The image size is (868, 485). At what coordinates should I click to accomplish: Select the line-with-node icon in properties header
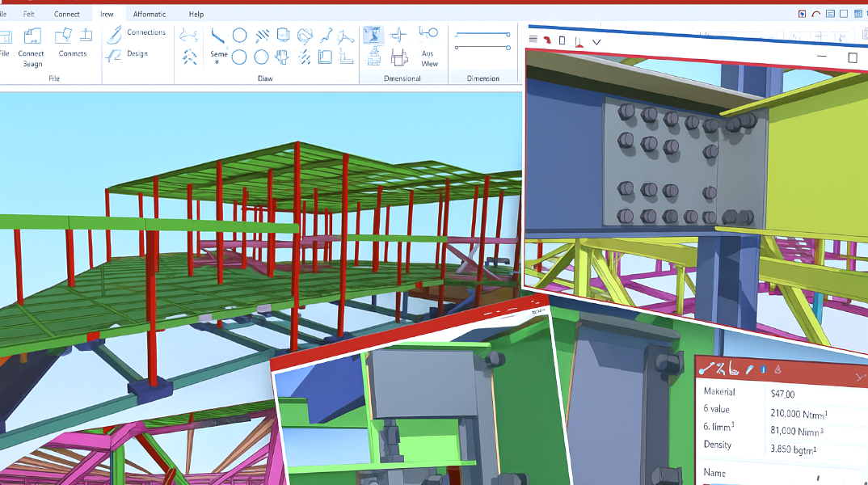[x=706, y=368]
